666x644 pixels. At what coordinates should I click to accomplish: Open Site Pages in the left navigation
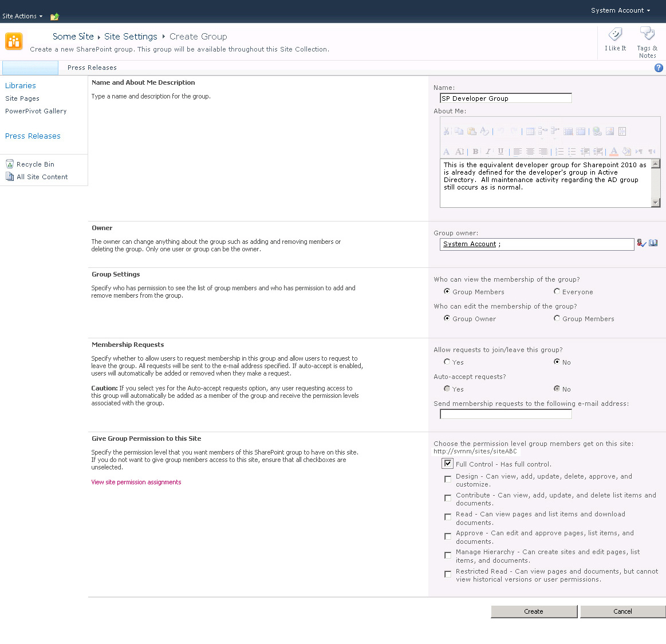[22, 98]
